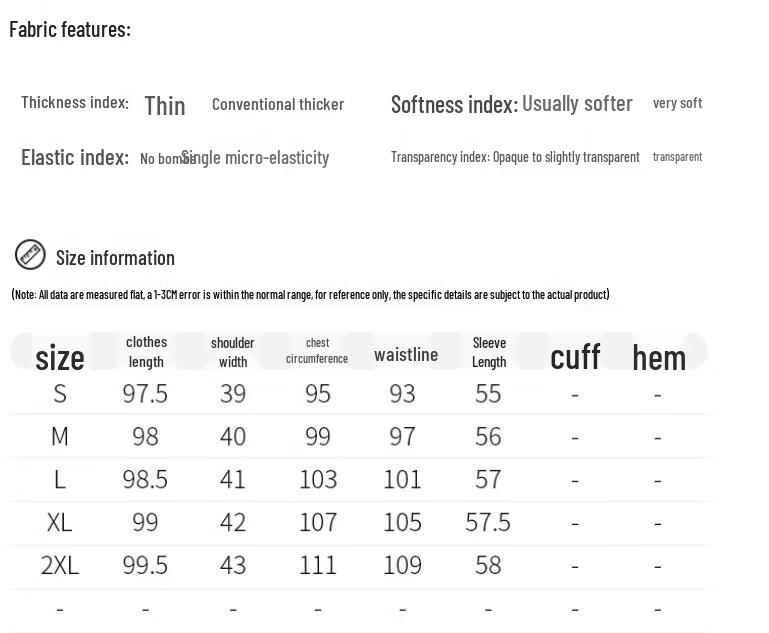
Task: Click the very soft label
Action: coord(677,103)
